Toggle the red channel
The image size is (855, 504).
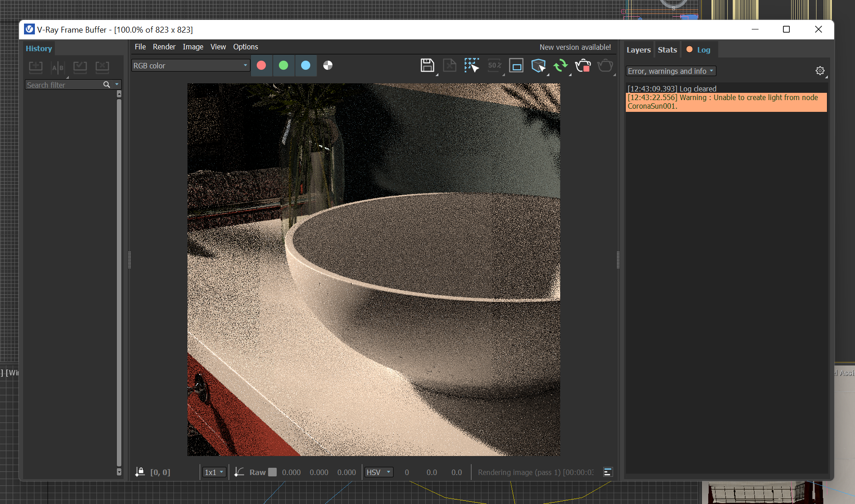[x=261, y=66]
